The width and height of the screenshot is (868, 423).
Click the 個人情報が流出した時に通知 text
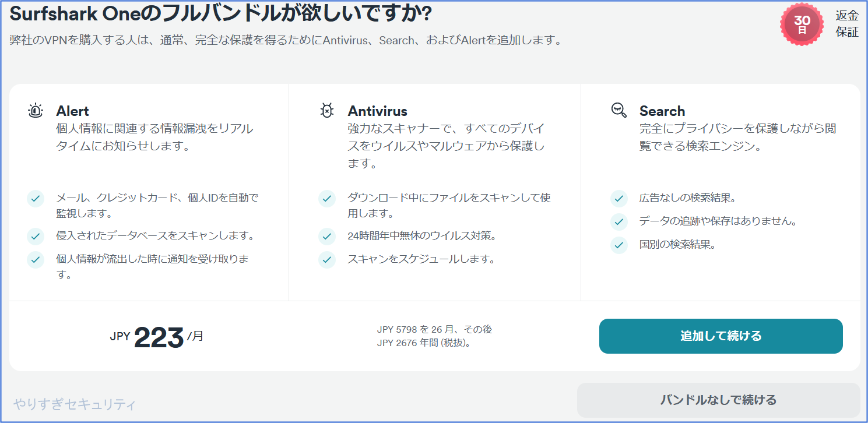coord(153,266)
